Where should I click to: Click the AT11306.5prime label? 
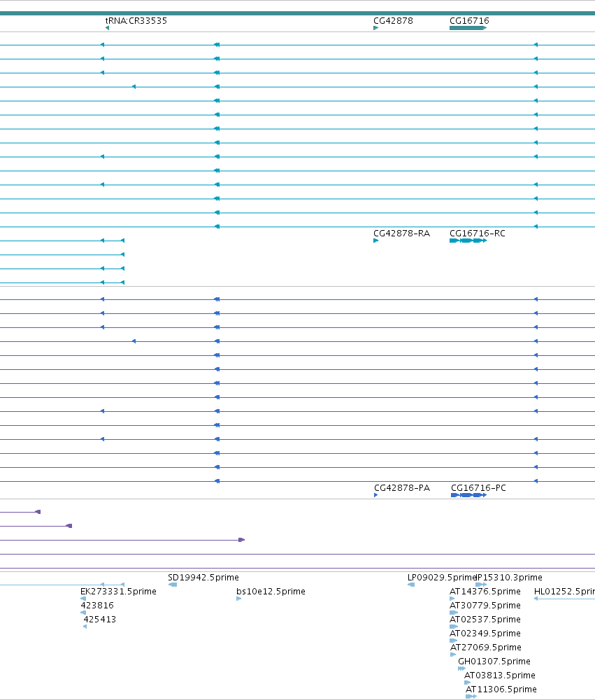coord(501,690)
